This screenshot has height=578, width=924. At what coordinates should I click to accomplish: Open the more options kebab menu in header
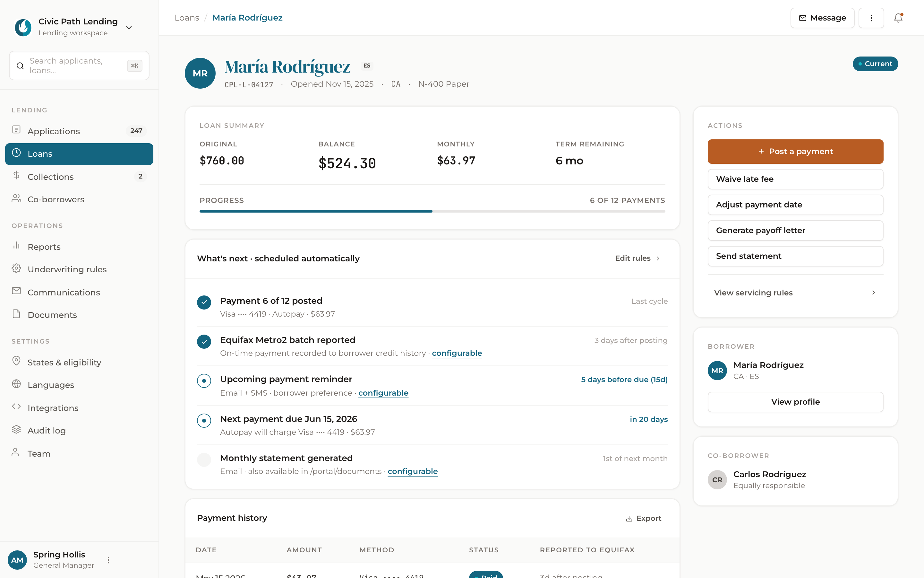click(x=871, y=18)
